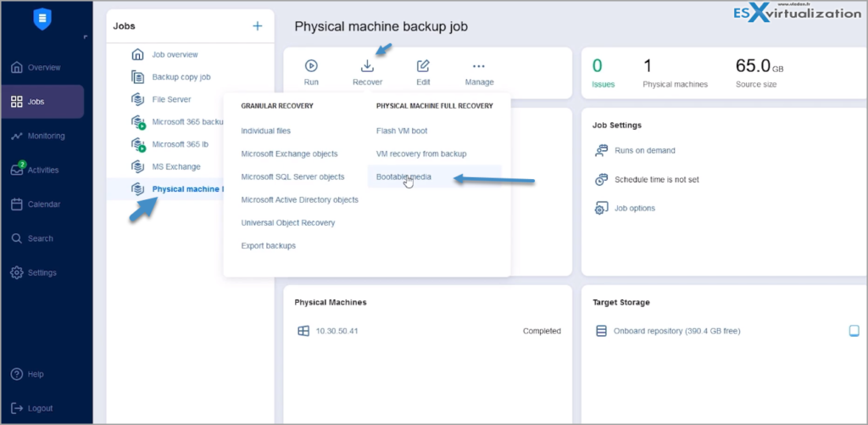
Task: Open Monitoring in the sidebar
Action: point(44,136)
